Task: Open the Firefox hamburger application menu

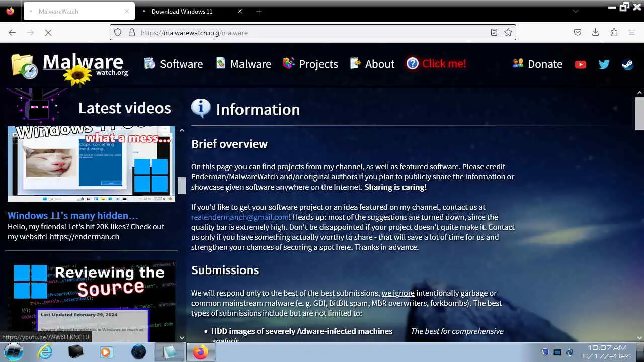Action: tap(632, 32)
